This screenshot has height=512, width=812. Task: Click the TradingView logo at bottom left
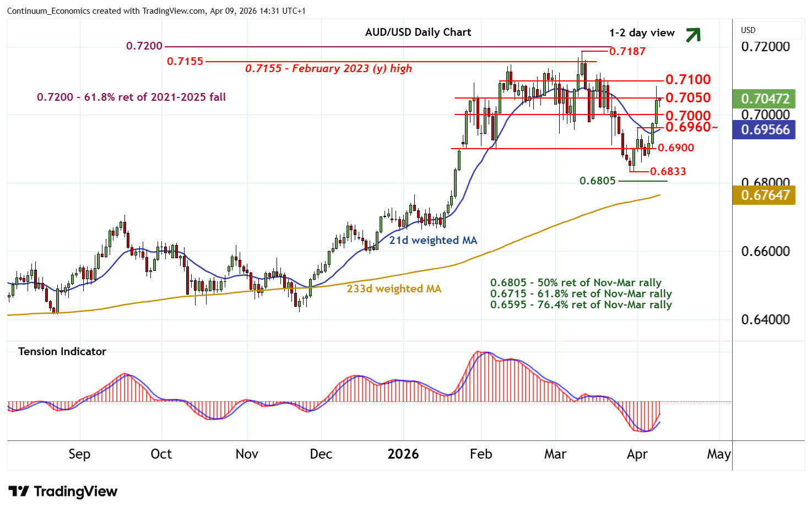click(x=63, y=492)
